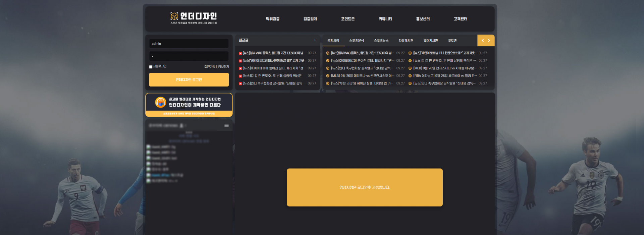Image resolution: width=644 pixels, height=235 pixels.
Task: Click the red N icon beside 최근글 인니 축구협회장 post
Action: point(240,83)
